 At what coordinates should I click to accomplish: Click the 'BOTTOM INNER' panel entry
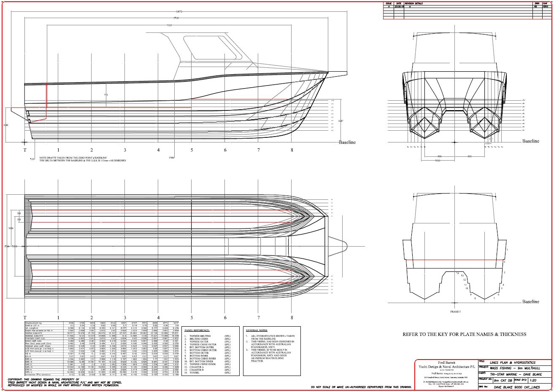pyautogui.click(x=199, y=356)
